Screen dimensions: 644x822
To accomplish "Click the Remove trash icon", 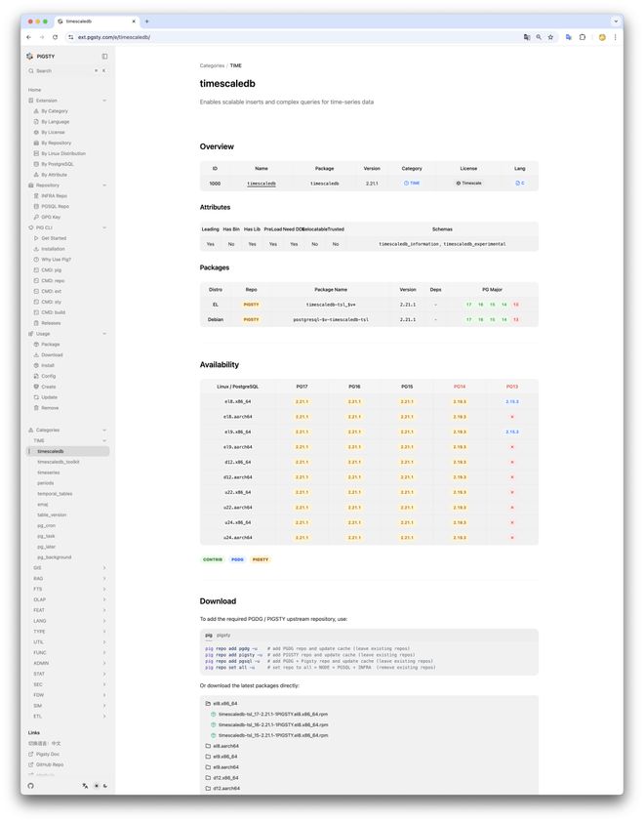I will [36, 407].
